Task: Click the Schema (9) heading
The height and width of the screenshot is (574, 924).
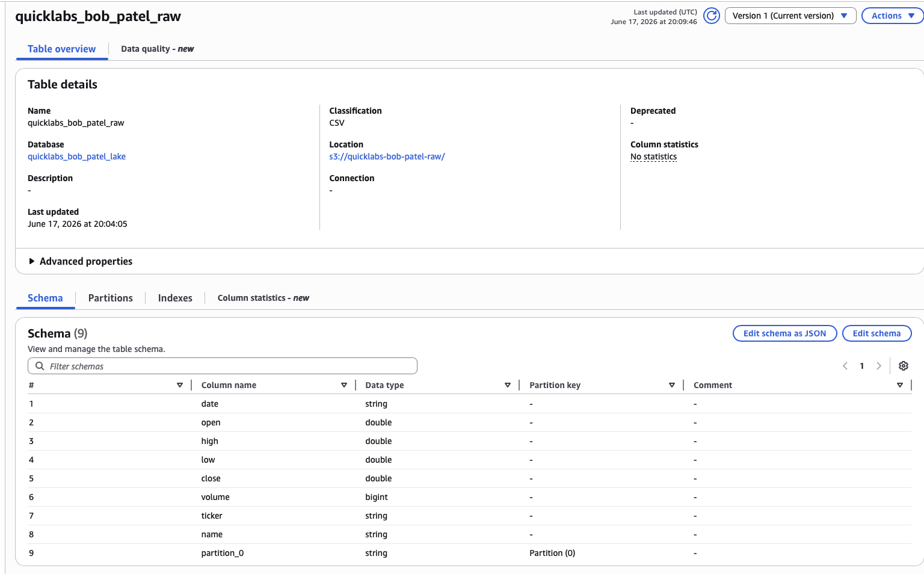Action: 58,333
